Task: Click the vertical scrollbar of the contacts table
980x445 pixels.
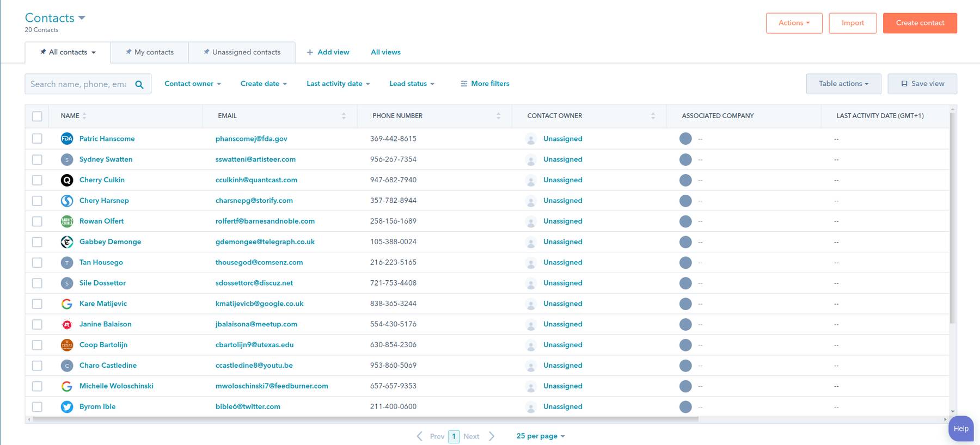Action: tap(952, 218)
